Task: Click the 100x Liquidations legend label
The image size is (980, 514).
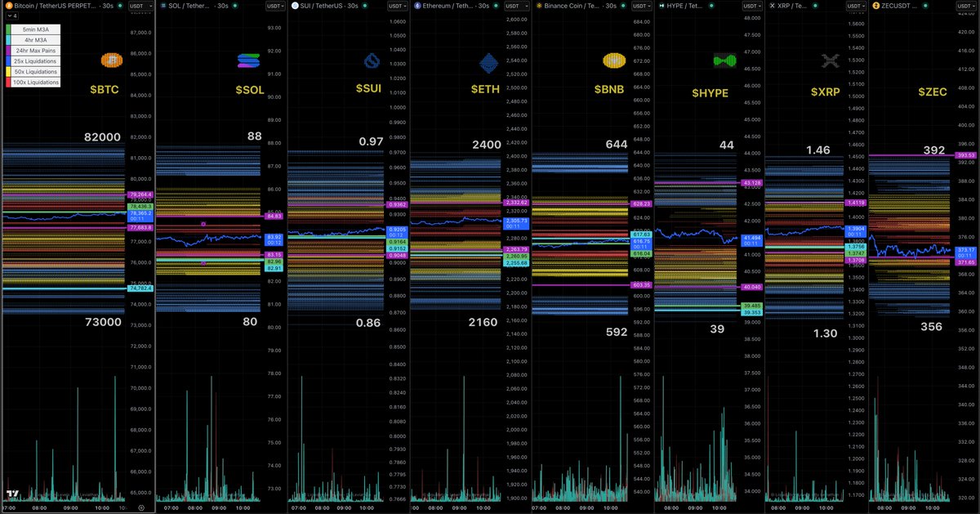Action: click(x=36, y=83)
